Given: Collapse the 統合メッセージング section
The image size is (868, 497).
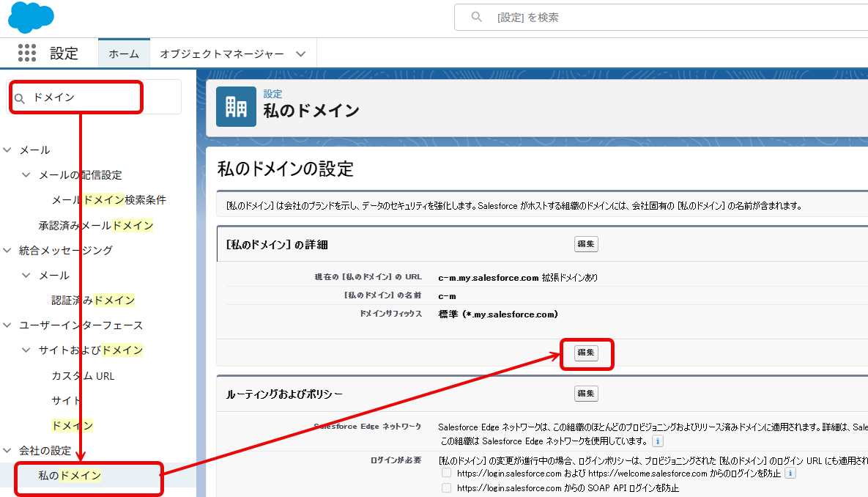Looking at the screenshot, I should pos(8,250).
